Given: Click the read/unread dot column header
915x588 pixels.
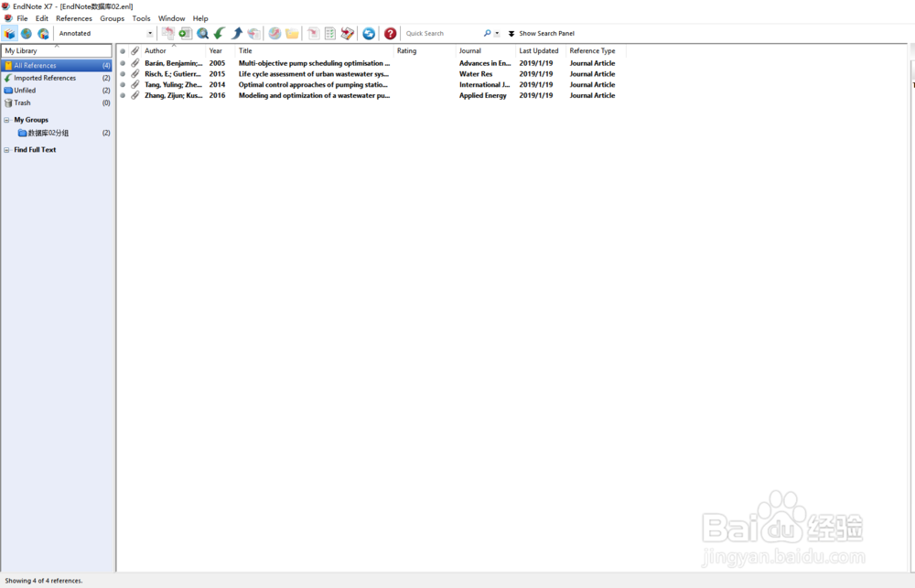Looking at the screenshot, I should [123, 51].
